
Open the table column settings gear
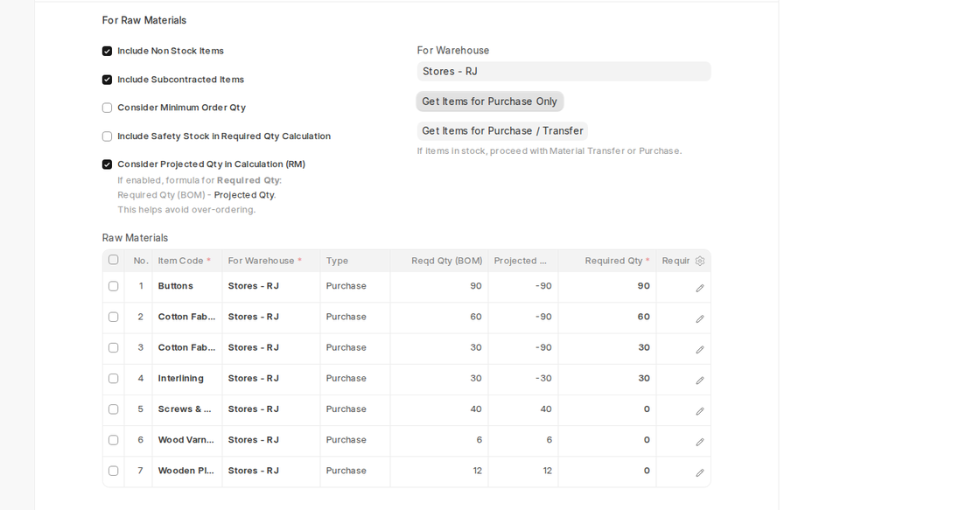(700, 262)
